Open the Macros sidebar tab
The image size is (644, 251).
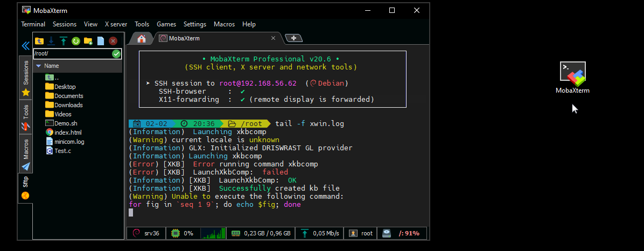click(26, 154)
